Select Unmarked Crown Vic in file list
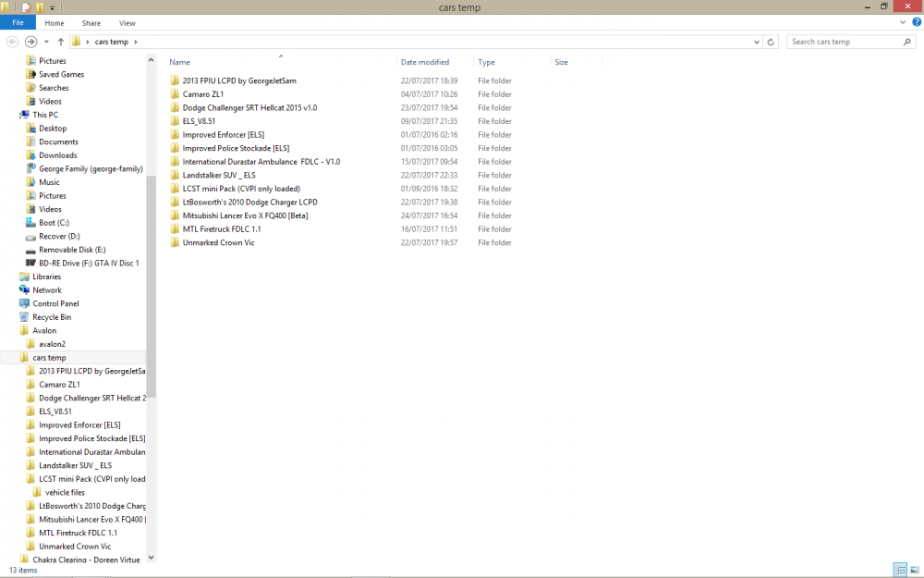Image resolution: width=924 pixels, height=578 pixels. point(219,243)
